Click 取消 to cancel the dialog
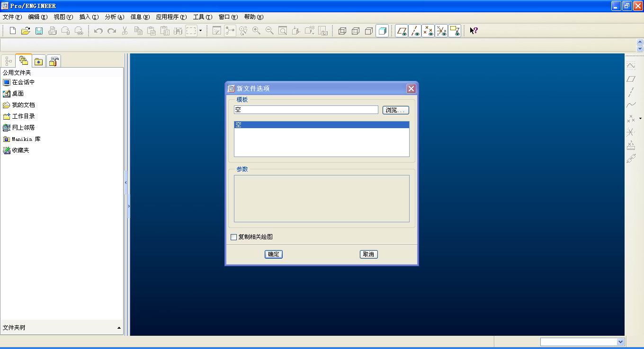Viewport: 644px width, 349px height. [x=369, y=254]
